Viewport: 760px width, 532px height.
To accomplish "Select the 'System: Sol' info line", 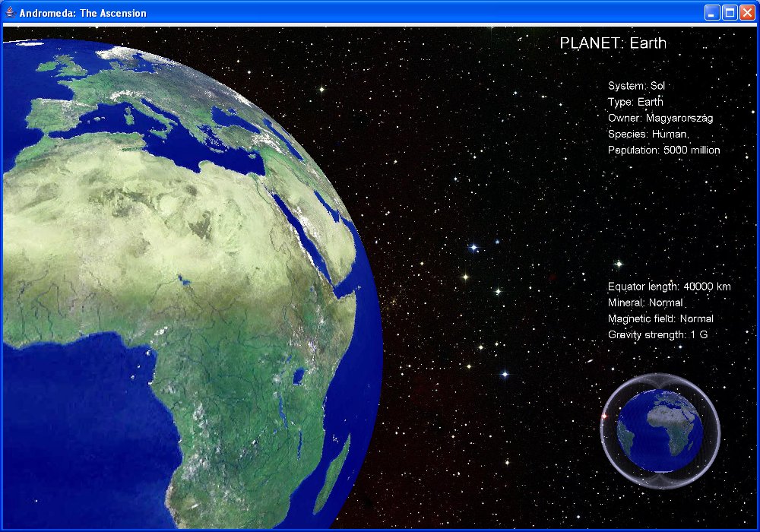I will [636, 86].
